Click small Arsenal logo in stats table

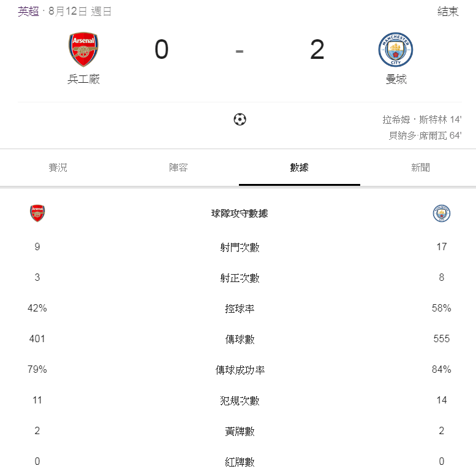37,213
